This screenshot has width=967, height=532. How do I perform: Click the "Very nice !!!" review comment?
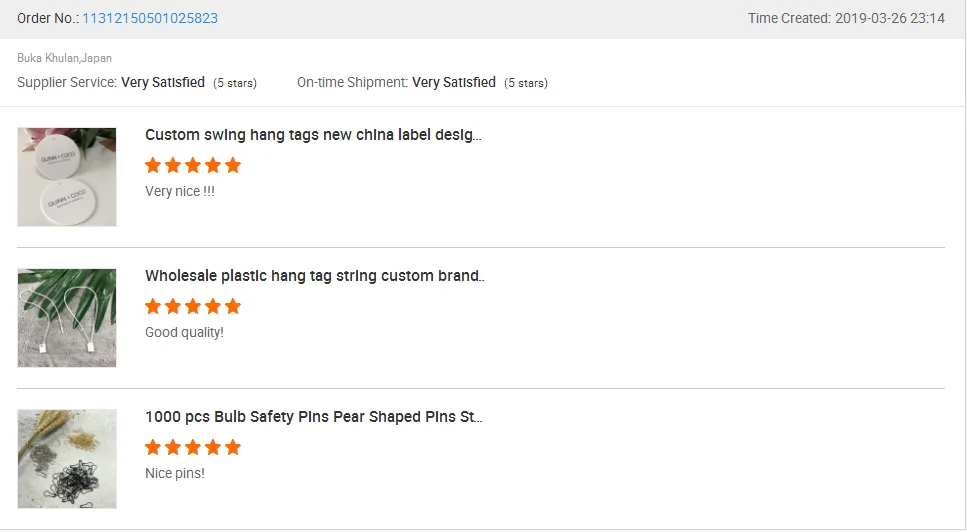point(180,191)
